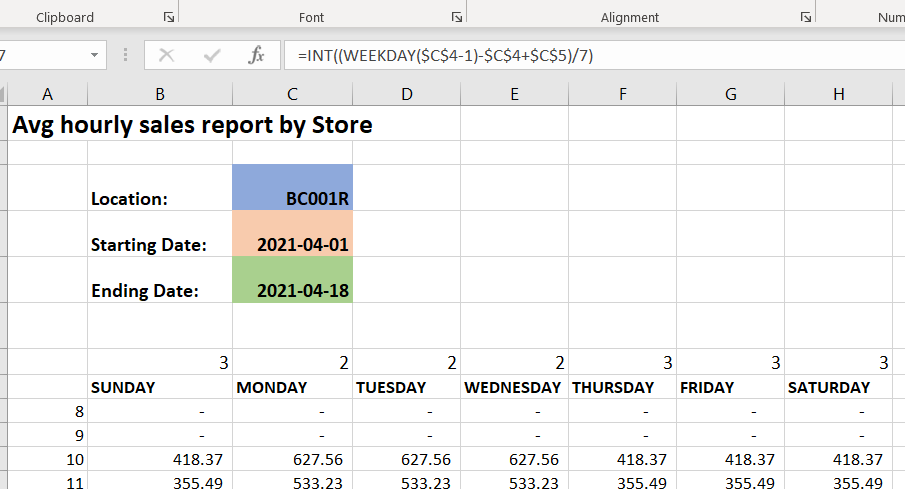Select the SUNDAY header cell
This screenshot has width=905, height=489.
pos(159,388)
